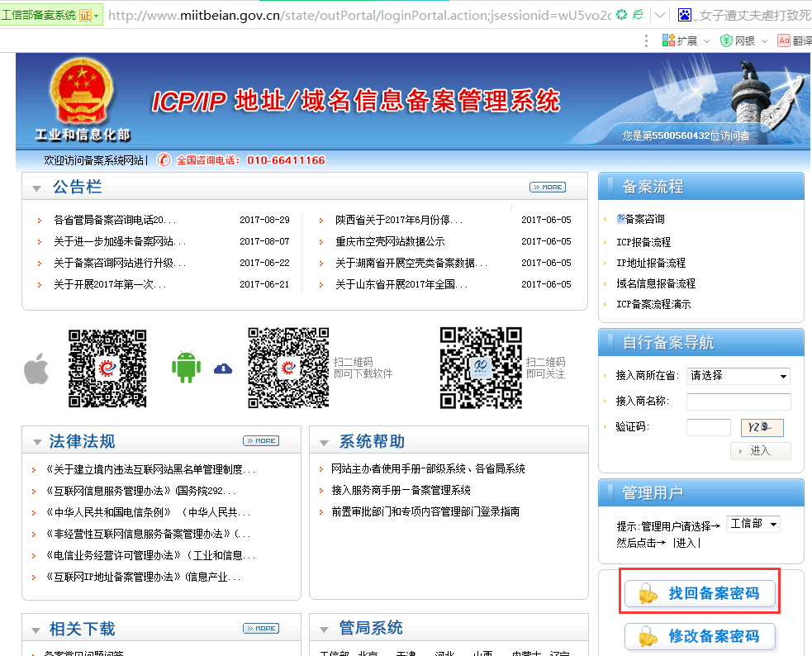Click the 找回备案密码 button
The width and height of the screenshot is (812, 656).
point(700,593)
